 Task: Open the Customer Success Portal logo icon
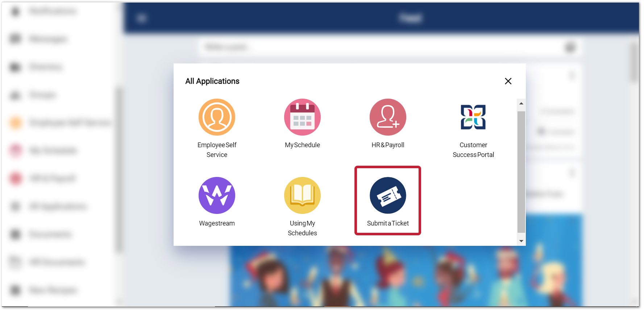(x=473, y=117)
